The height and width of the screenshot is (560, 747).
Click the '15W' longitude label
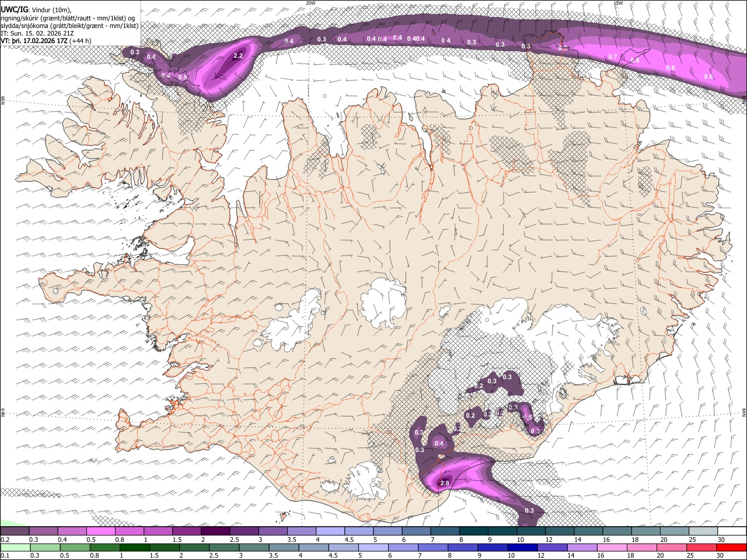tap(618, 3)
